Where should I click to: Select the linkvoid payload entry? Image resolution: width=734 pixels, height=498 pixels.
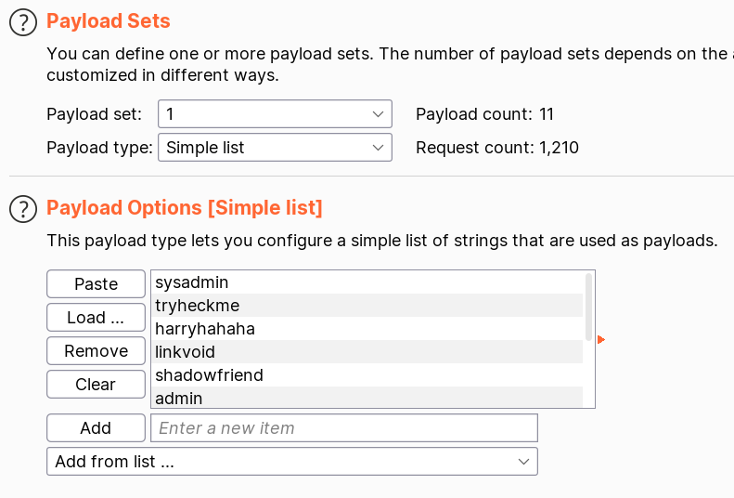click(367, 352)
